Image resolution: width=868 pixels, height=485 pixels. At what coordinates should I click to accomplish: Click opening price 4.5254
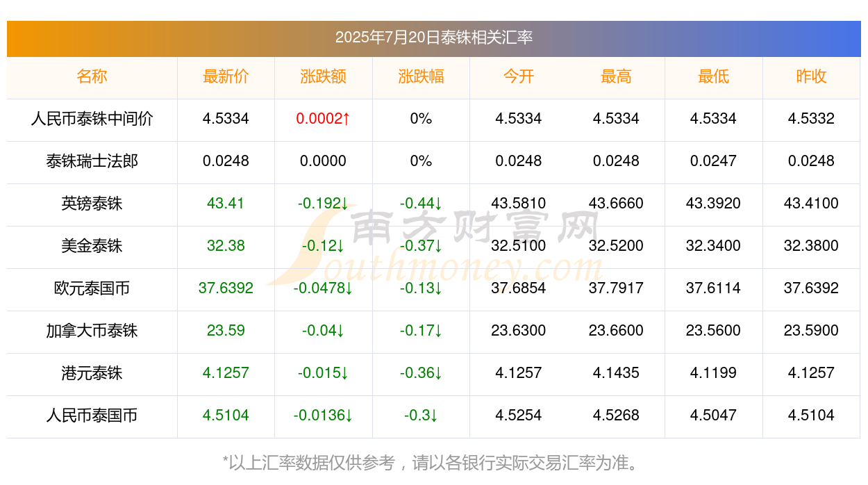(x=519, y=416)
